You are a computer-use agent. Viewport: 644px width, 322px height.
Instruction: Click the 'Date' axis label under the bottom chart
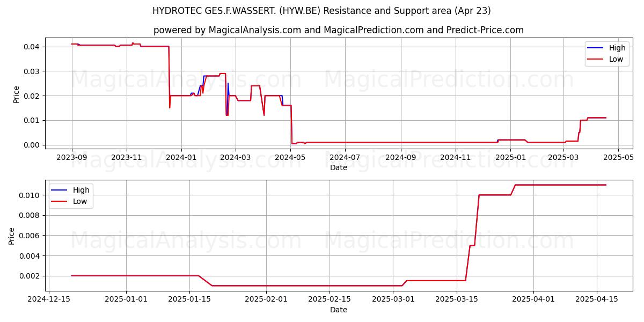(339, 310)
